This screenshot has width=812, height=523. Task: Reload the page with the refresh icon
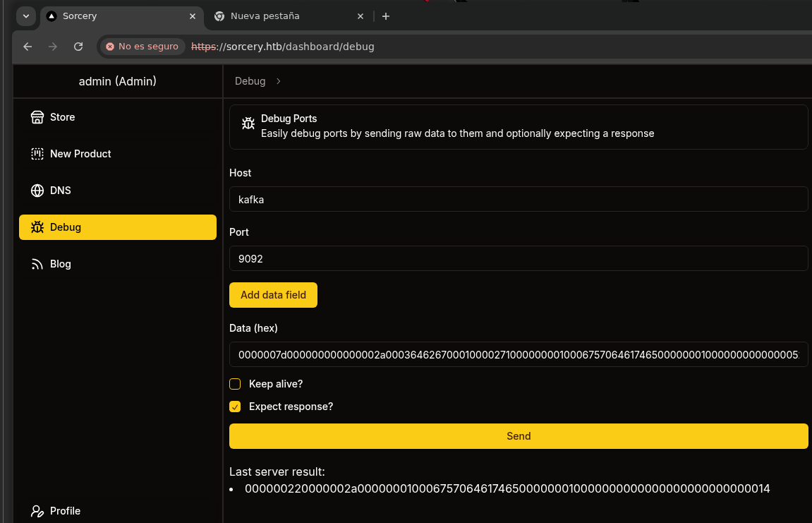(78, 47)
